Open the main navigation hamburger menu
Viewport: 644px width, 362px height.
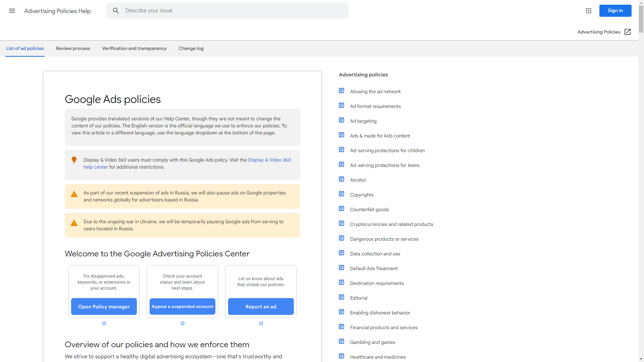tap(12, 11)
